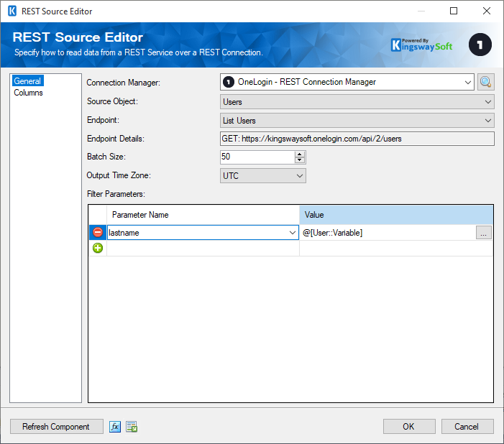
Task: Open the Source Object dropdown
Action: [x=487, y=102]
